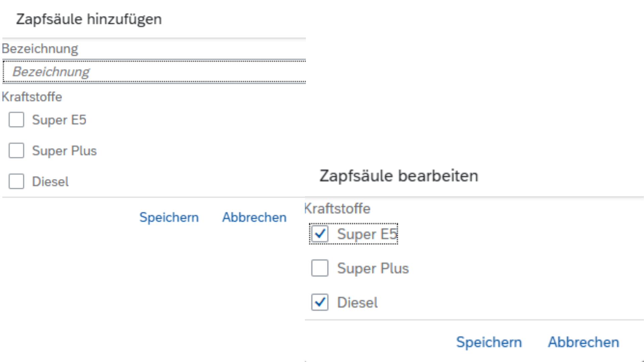Check Super Plus box in Zapfsäule hinzufügen

16,150
